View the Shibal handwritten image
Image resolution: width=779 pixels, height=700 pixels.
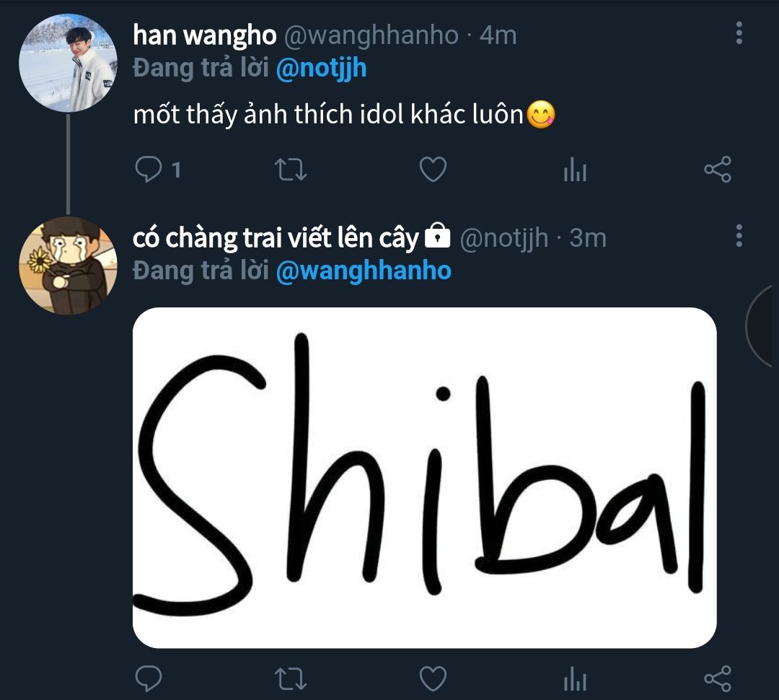[425, 478]
